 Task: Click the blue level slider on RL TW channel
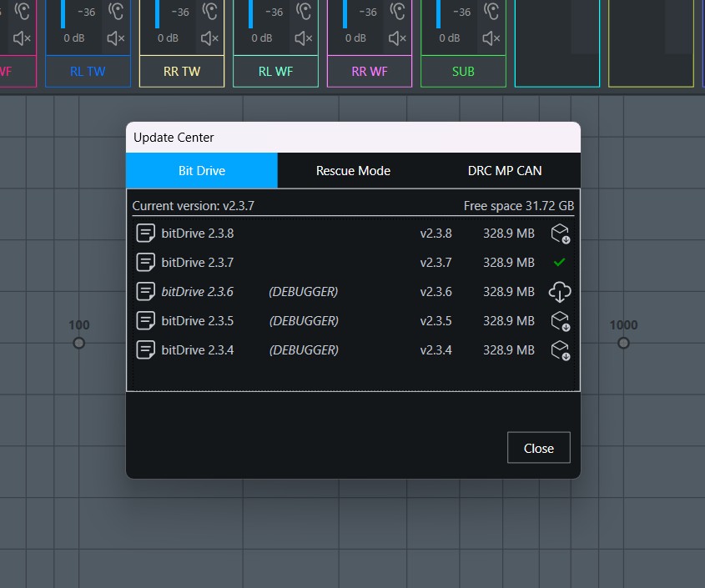pos(63,13)
